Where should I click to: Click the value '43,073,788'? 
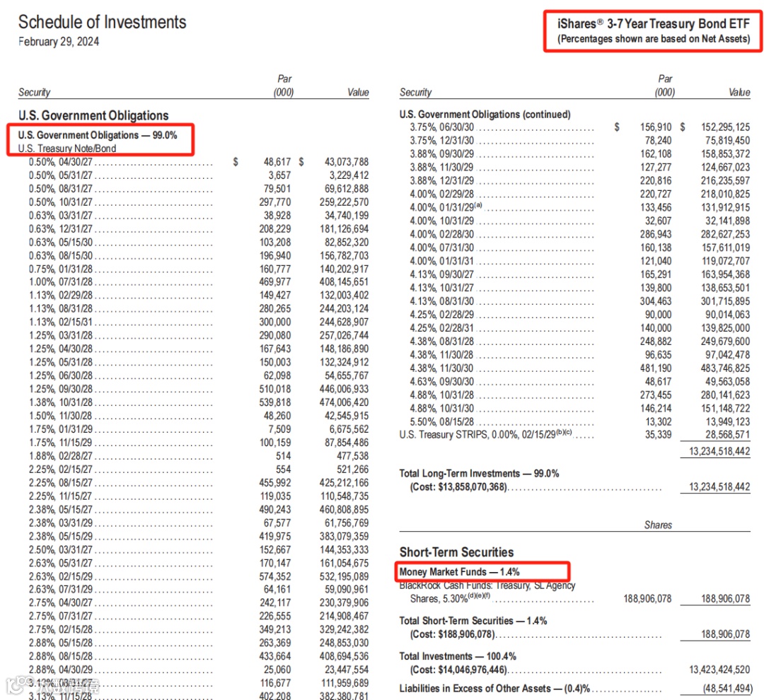347,162
